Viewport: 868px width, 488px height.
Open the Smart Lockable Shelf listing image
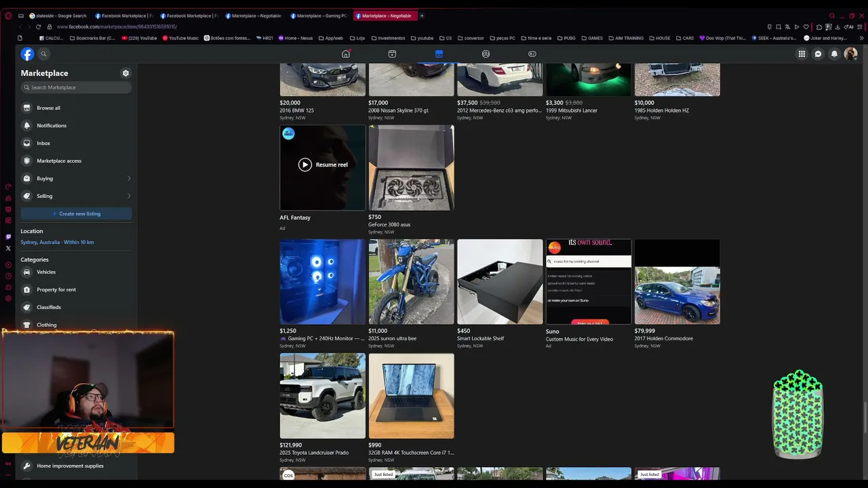[500, 281]
